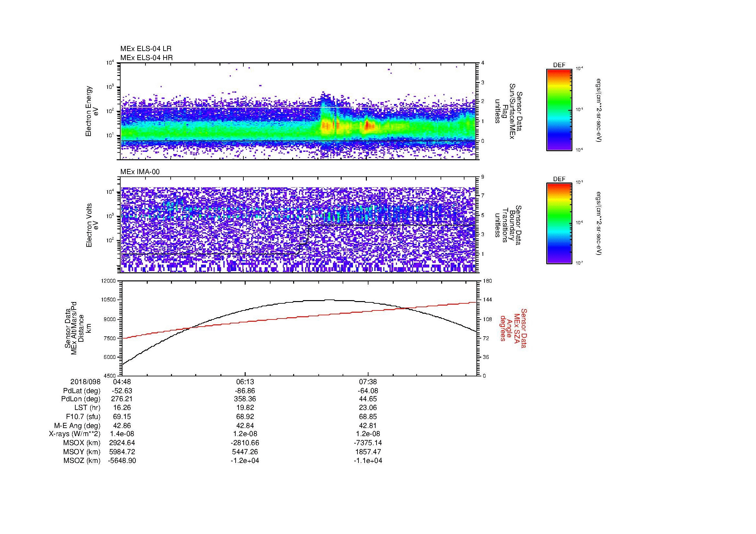Click the '108' SZA axis label
Screen dimensions: 756x534
pyautogui.click(x=487, y=319)
